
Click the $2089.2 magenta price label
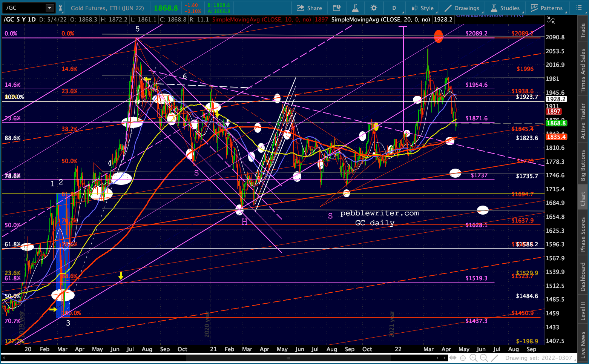(476, 33)
